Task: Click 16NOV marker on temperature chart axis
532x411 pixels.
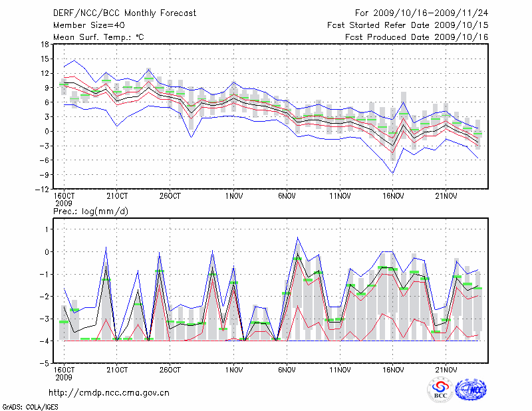Action: (393, 196)
